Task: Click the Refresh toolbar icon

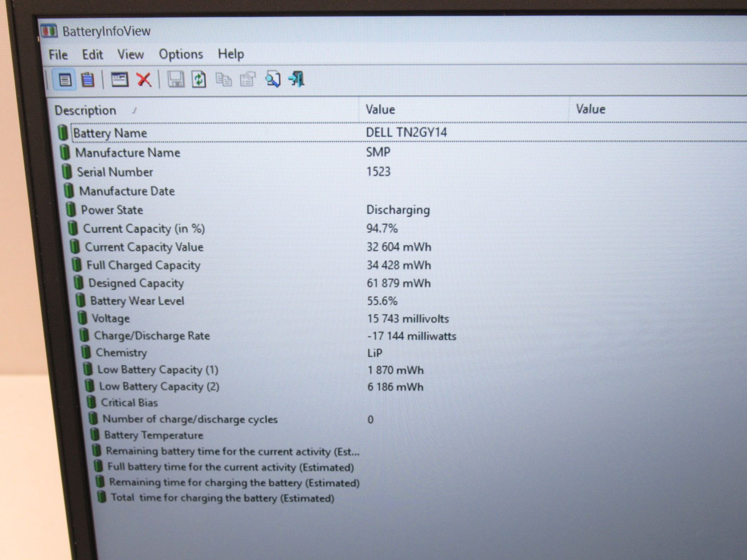Action: click(199, 79)
